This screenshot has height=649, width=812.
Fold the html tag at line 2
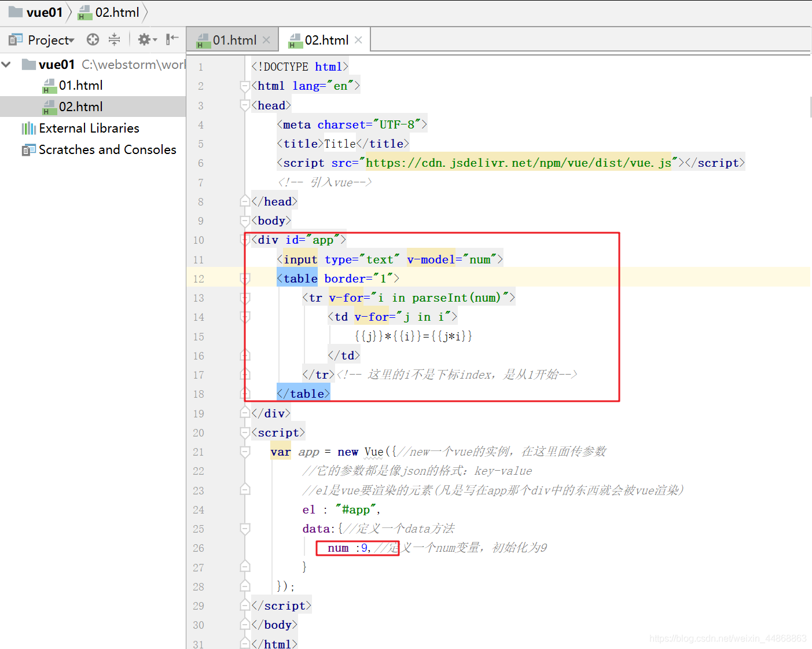245,86
